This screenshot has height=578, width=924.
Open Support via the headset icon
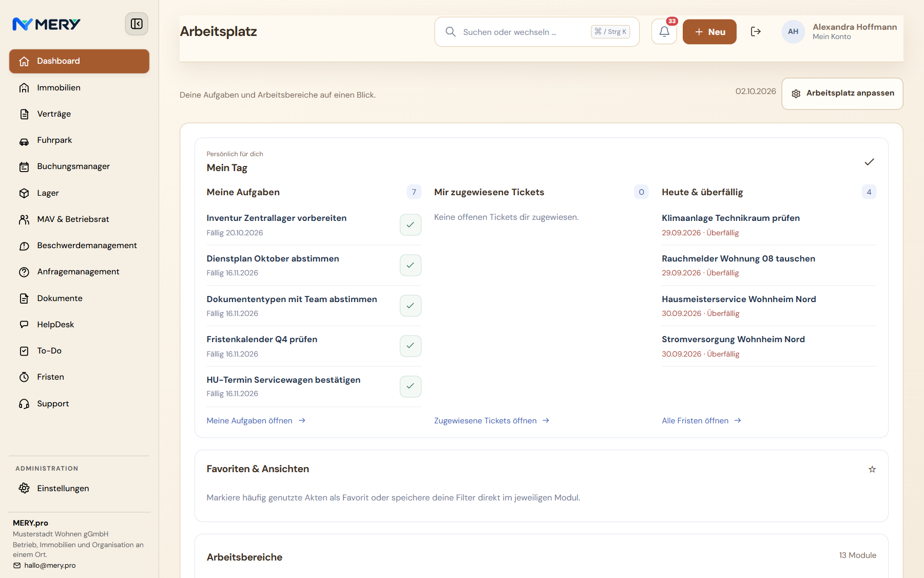tap(24, 404)
